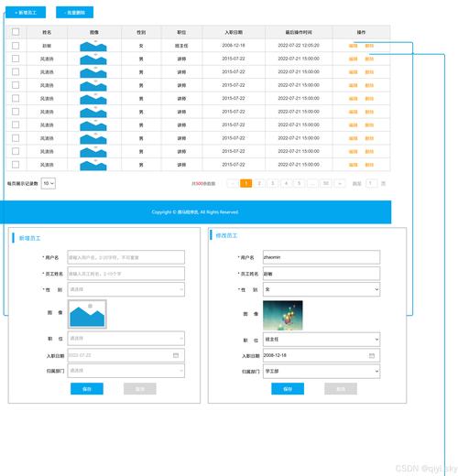This screenshot has height=476, width=458.
Task: Click the orange edit link in first row
Action: (x=353, y=46)
